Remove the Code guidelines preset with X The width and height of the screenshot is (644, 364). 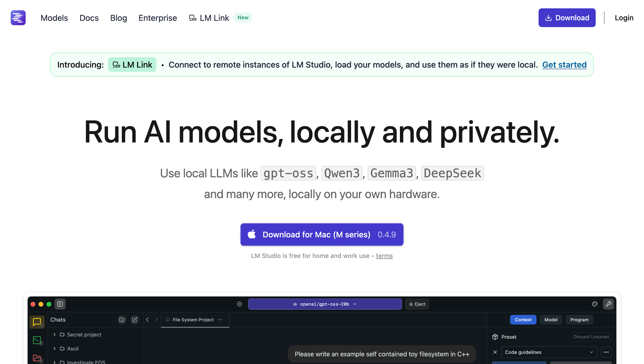click(495, 352)
